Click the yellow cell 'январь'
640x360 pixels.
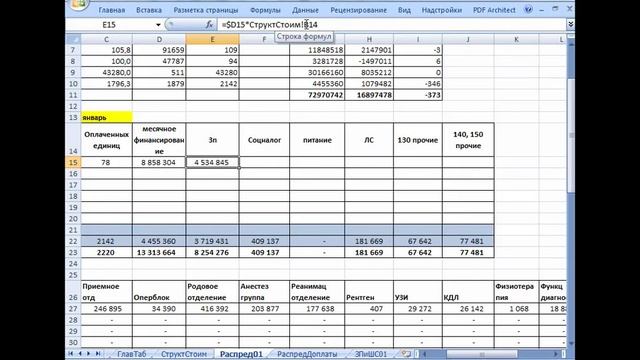107,118
